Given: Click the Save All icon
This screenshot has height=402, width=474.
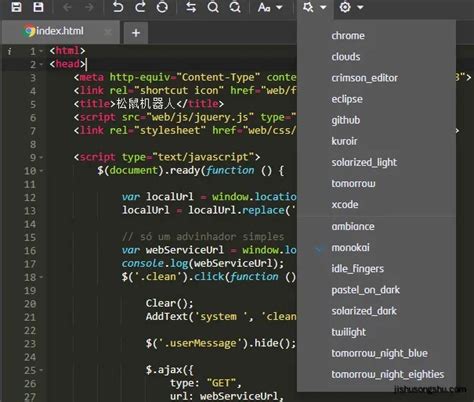Looking at the screenshot, I should tap(38, 7).
